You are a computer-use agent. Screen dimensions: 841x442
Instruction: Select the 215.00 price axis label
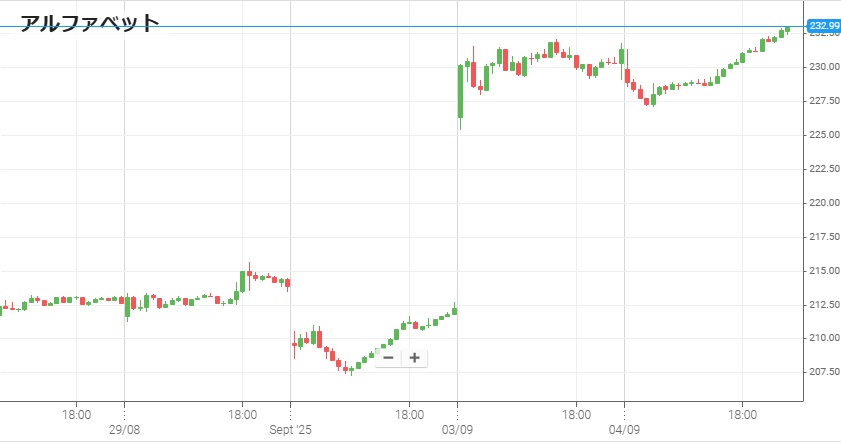pos(824,270)
